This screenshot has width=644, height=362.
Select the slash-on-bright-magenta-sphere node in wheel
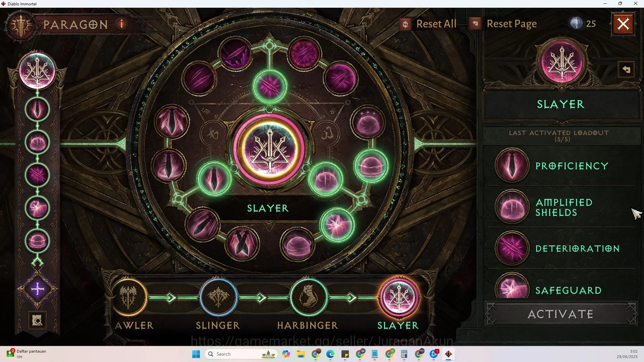pyautogui.click(x=340, y=79)
